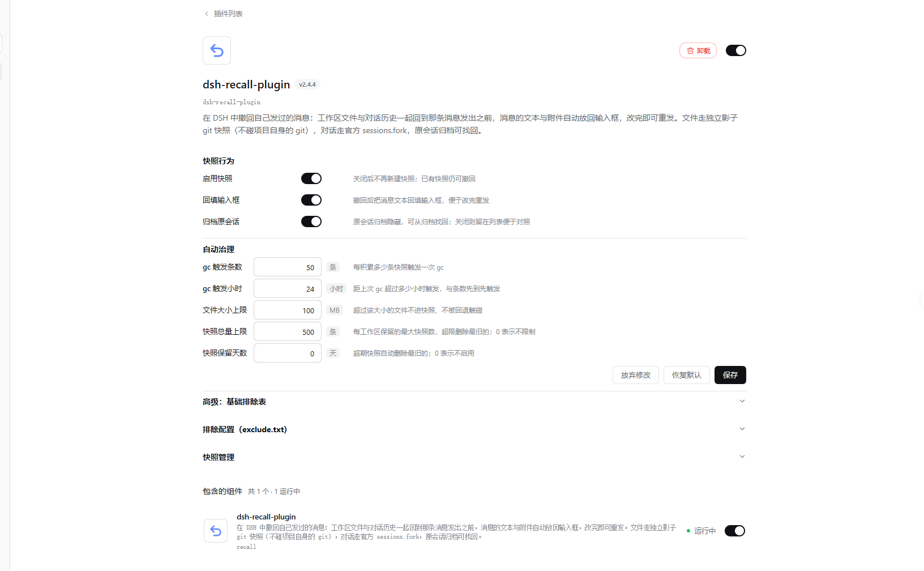Click the dsh-recall-plugin title heading
This screenshot has width=924, height=571.
[x=246, y=84]
